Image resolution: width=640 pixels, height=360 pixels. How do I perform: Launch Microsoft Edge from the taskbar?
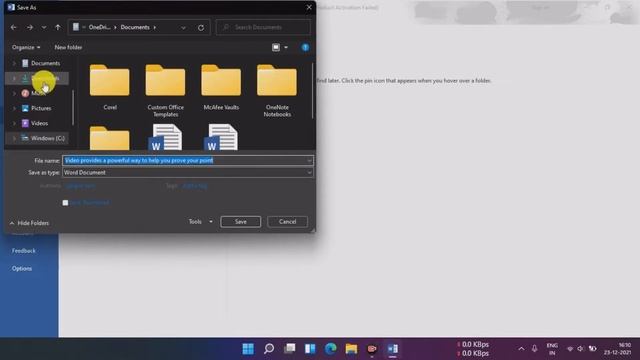pos(331,349)
